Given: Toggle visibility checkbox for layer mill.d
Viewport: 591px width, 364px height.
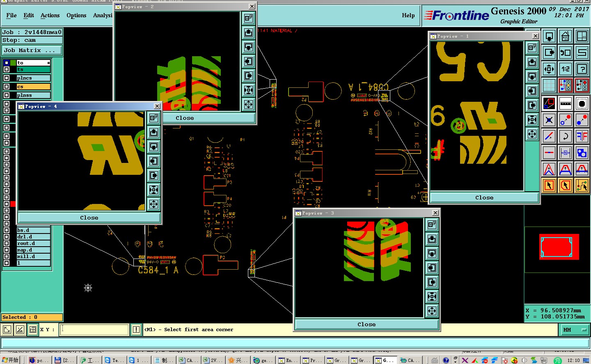Looking at the screenshot, I should click(x=7, y=256).
